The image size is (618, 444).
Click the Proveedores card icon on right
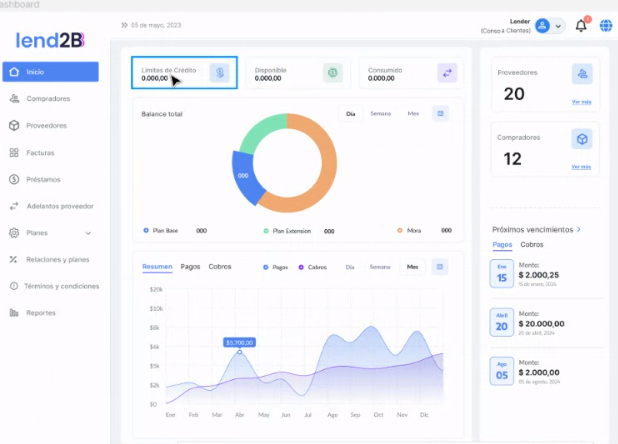tap(581, 74)
